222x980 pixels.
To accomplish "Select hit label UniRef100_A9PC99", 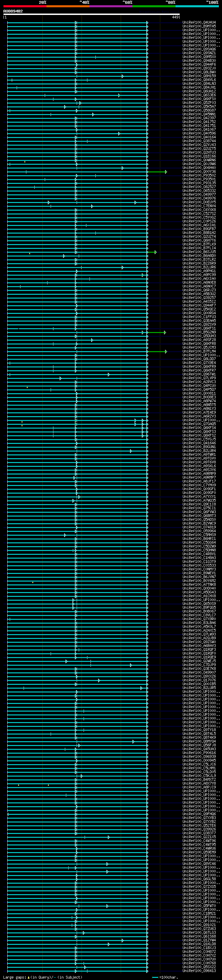I will click(x=199, y=275).
